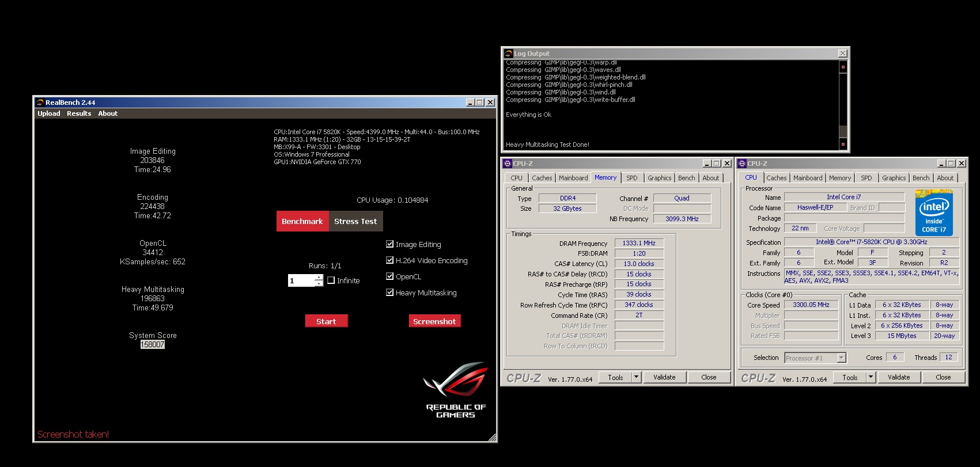Click the right CPU-Z CPU window icon
This screenshot has width=980, height=467.
[743, 164]
